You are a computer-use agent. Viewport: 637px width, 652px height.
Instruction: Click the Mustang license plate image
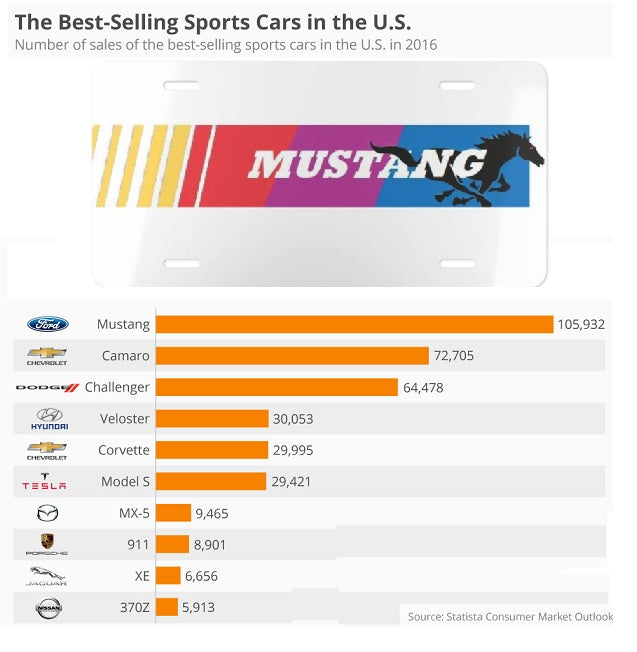tap(319, 173)
